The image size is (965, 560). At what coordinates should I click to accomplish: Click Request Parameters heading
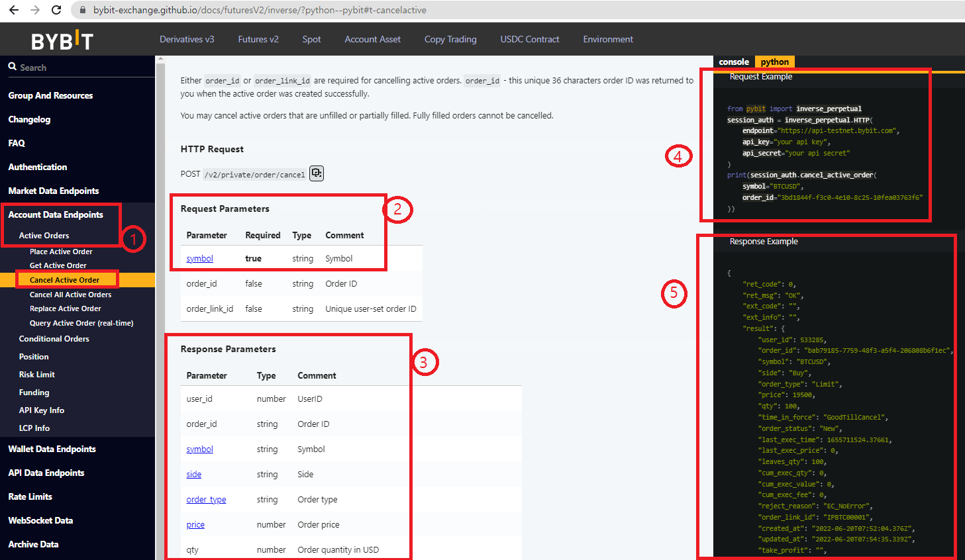[225, 209]
